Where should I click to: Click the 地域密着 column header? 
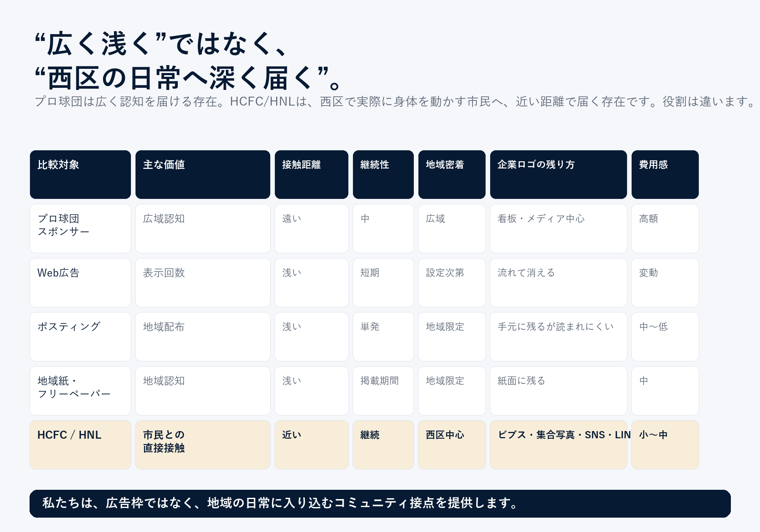point(452,174)
